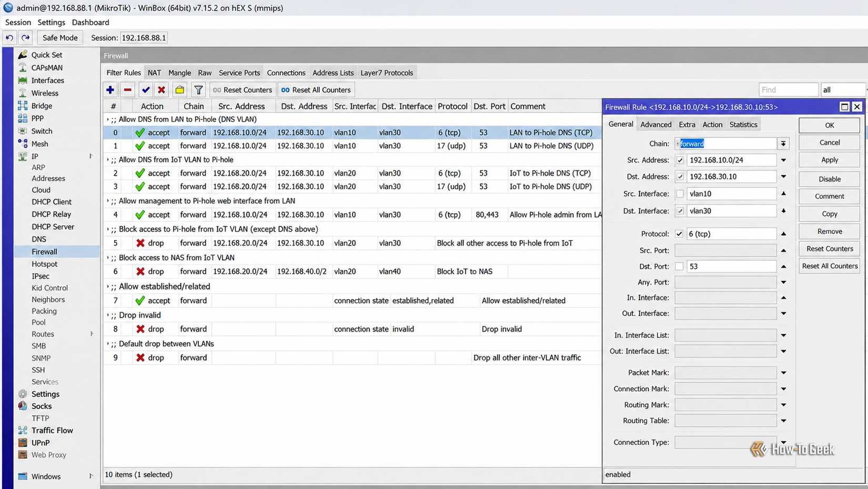Viewport: 868px width, 489px height.
Task: Open the Statistics tab in rule dialog
Action: (x=743, y=125)
